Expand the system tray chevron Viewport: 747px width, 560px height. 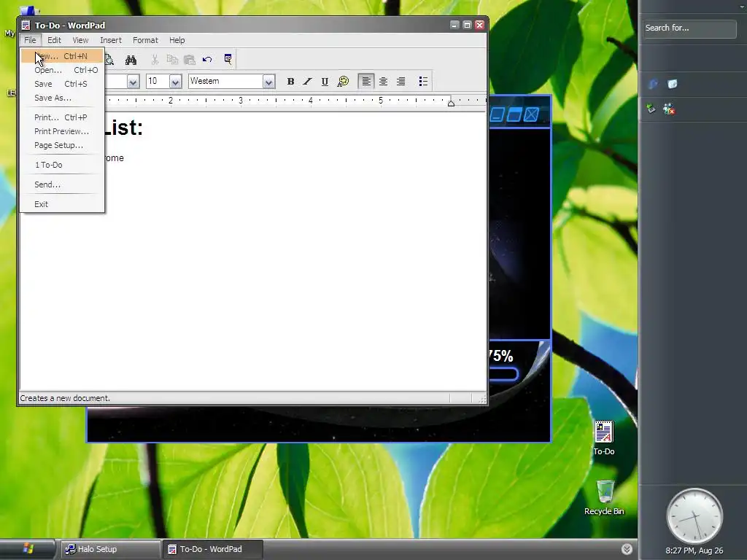[x=627, y=549]
